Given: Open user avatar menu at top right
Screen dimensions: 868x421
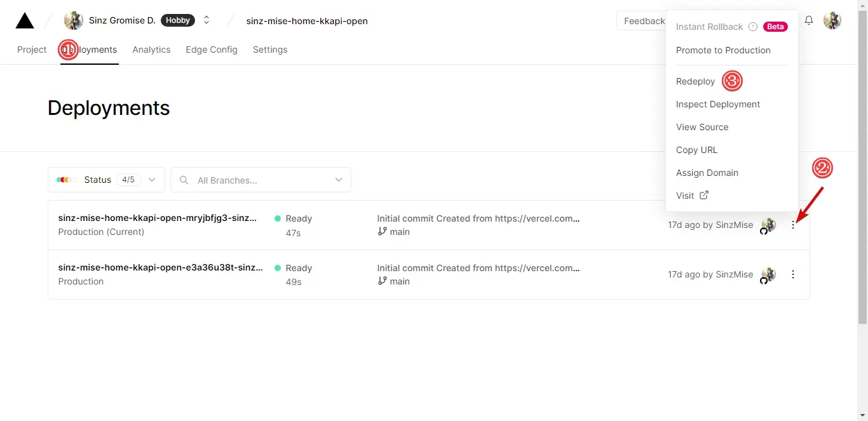Looking at the screenshot, I should click(x=832, y=20).
